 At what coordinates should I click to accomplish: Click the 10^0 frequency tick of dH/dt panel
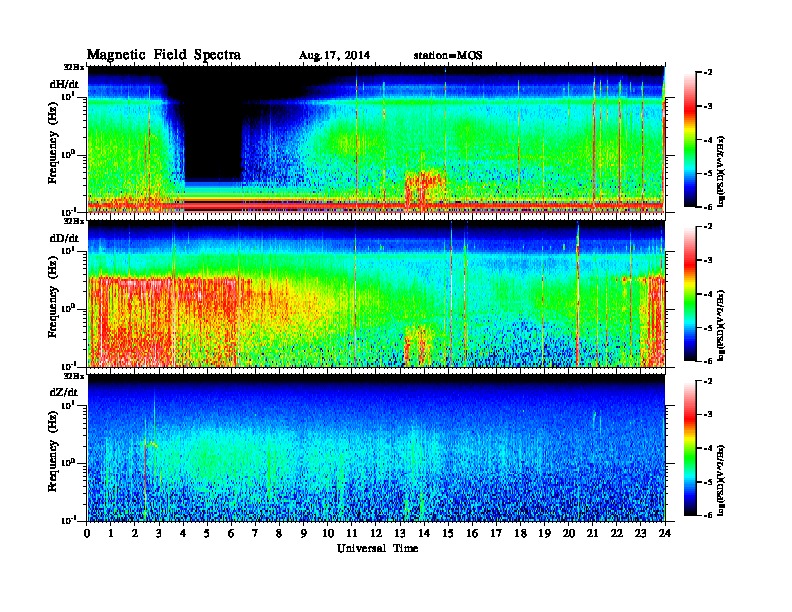[x=68, y=154]
